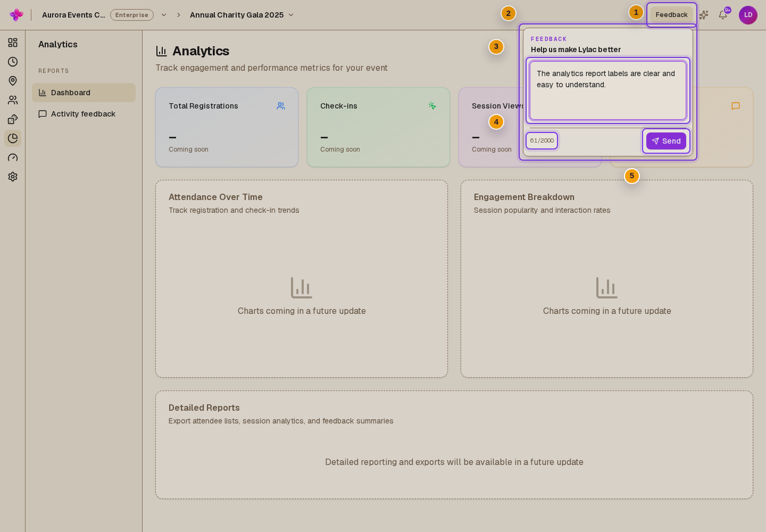Click the orange message icon on the fourth card
Viewport: 766px width, 532px height.
(x=736, y=106)
